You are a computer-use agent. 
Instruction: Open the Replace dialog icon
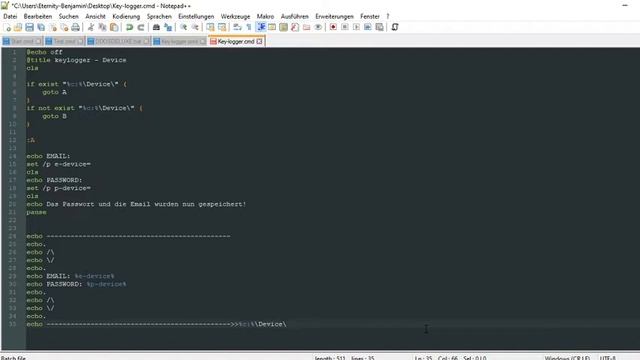click(168, 27)
